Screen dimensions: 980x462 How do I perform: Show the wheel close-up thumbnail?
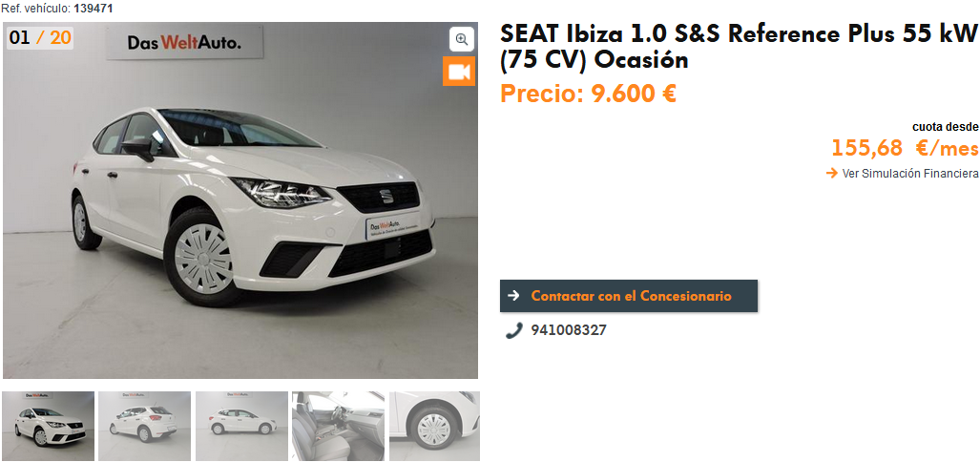coord(434,426)
